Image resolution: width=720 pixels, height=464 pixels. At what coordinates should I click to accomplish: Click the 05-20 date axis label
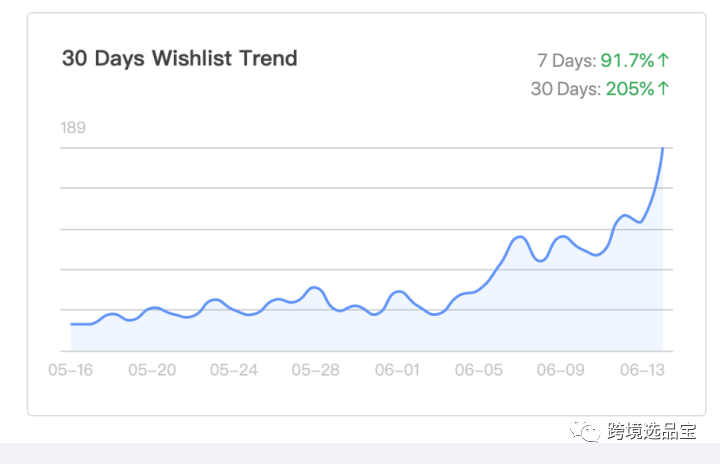[x=152, y=370]
